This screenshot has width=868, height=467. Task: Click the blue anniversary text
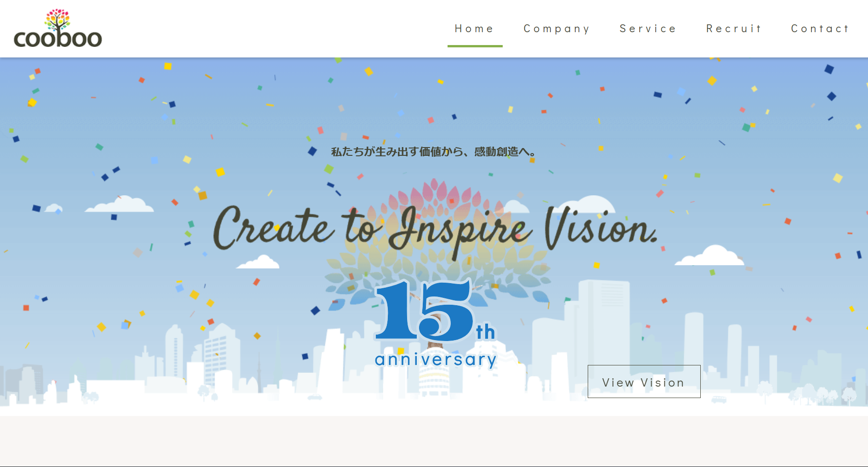coord(436,359)
